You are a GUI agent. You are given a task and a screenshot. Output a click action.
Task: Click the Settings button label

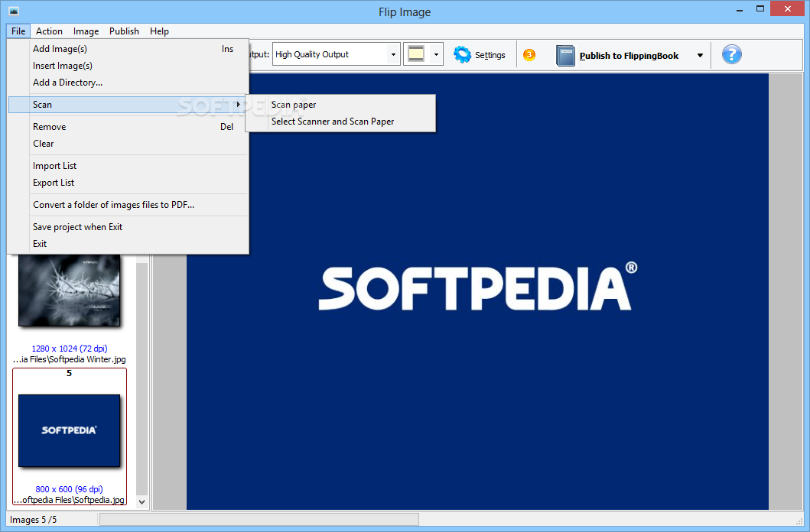[490, 55]
